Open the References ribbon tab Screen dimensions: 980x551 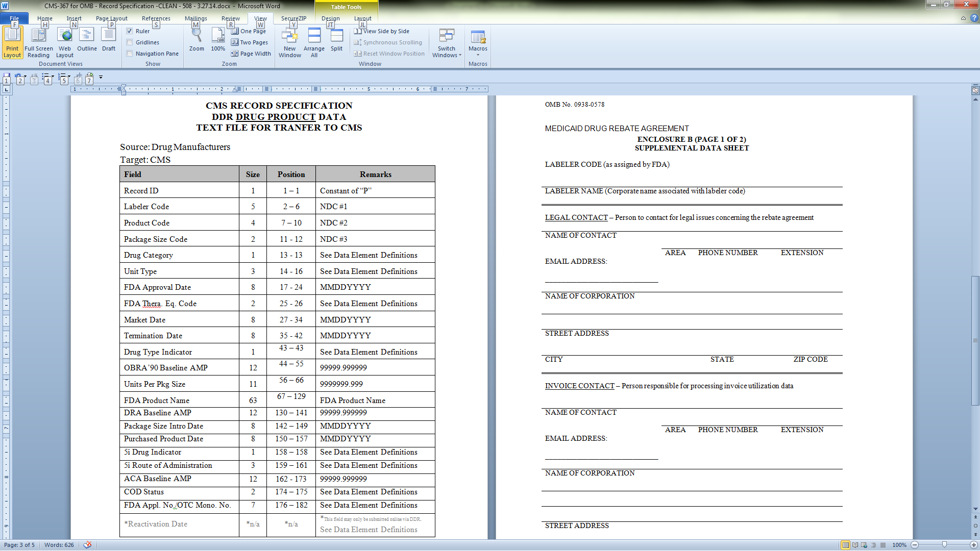coord(156,18)
